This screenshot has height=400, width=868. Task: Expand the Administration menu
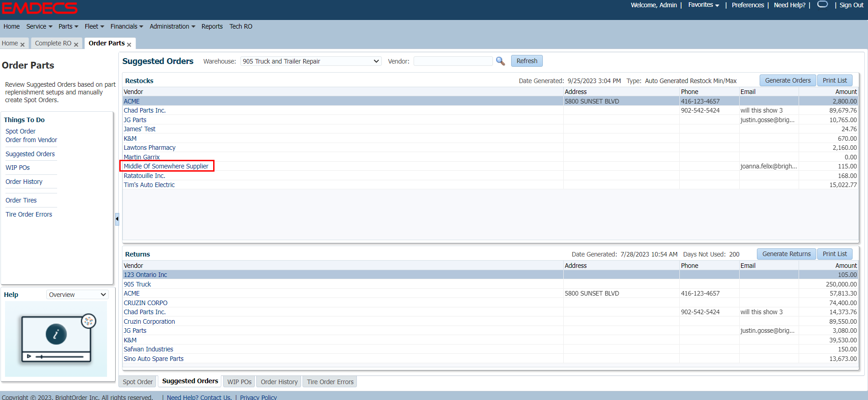(172, 26)
